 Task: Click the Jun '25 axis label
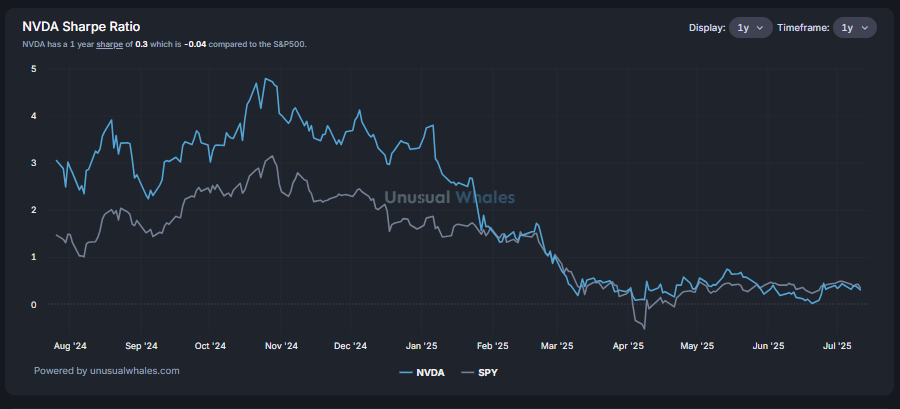(x=769, y=346)
